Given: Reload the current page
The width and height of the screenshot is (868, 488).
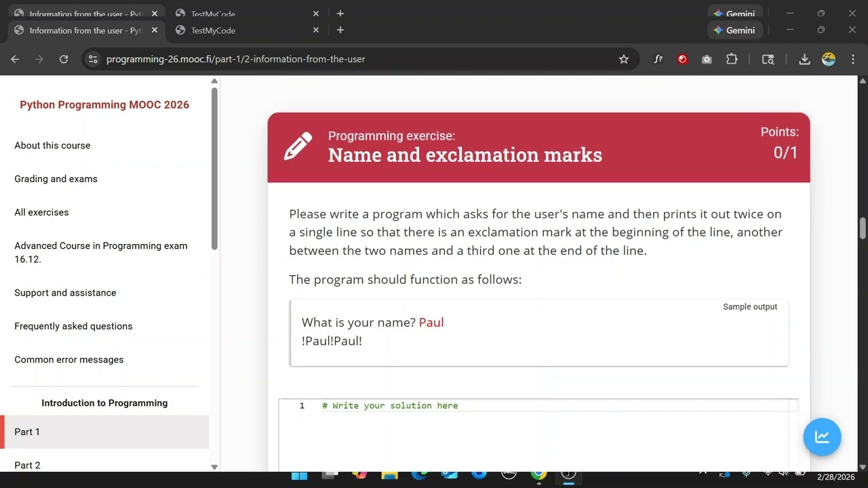Looking at the screenshot, I should click(x=64, y=59).
